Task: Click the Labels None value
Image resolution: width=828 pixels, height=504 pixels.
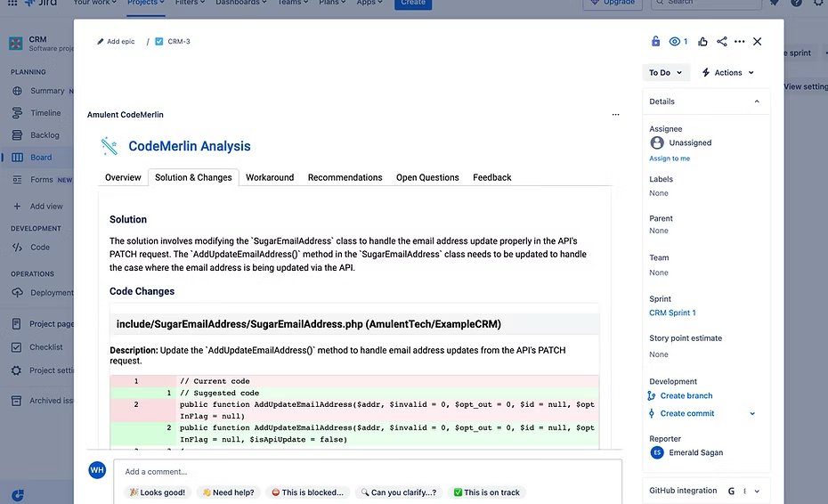Action: coord(659,193)
